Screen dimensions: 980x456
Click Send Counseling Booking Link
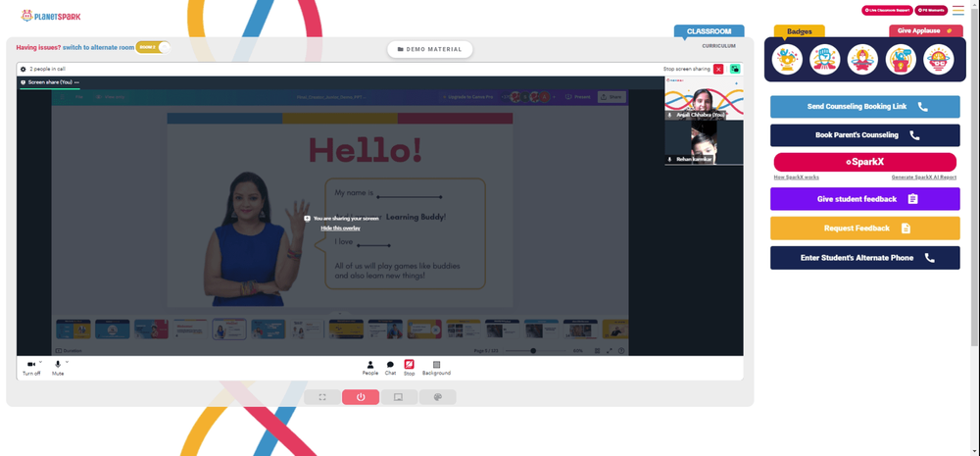click(x=865, y=106)
